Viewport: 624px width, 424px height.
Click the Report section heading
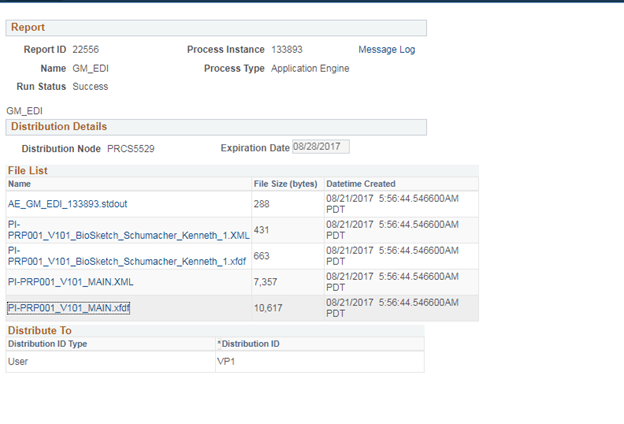coord(28,27)
